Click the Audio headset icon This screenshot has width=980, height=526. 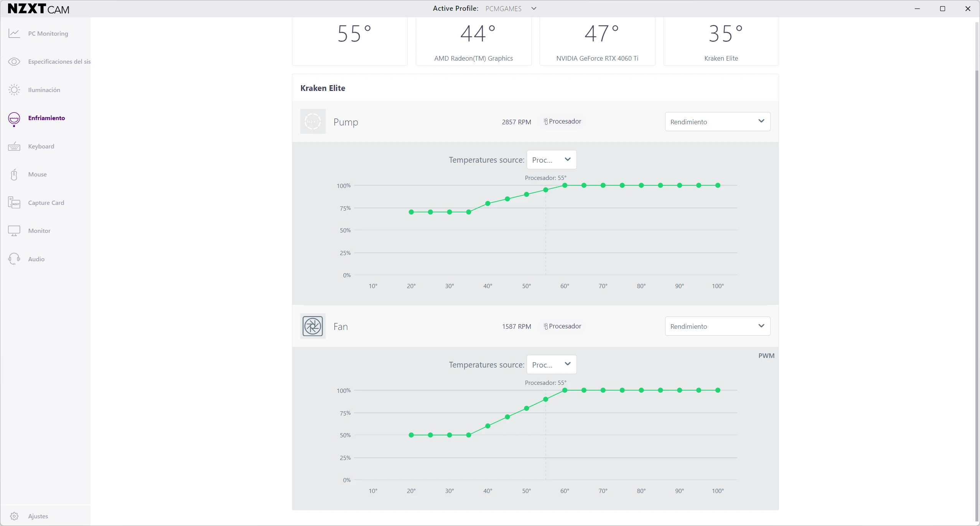[14, 259]
